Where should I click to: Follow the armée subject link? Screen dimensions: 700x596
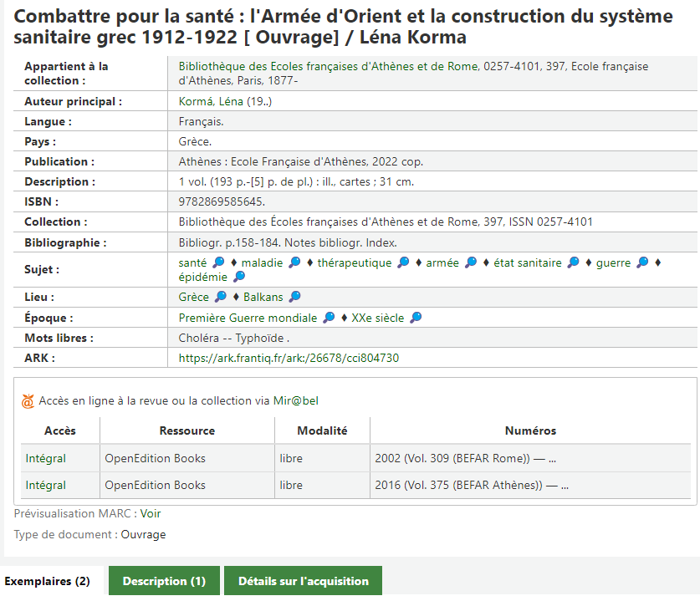[x=442, y=262]
